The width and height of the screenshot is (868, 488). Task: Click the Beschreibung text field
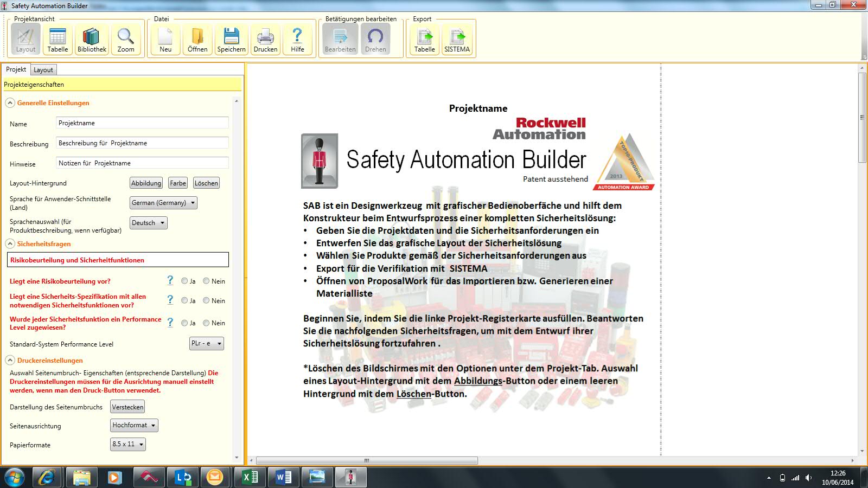point(142,143)
